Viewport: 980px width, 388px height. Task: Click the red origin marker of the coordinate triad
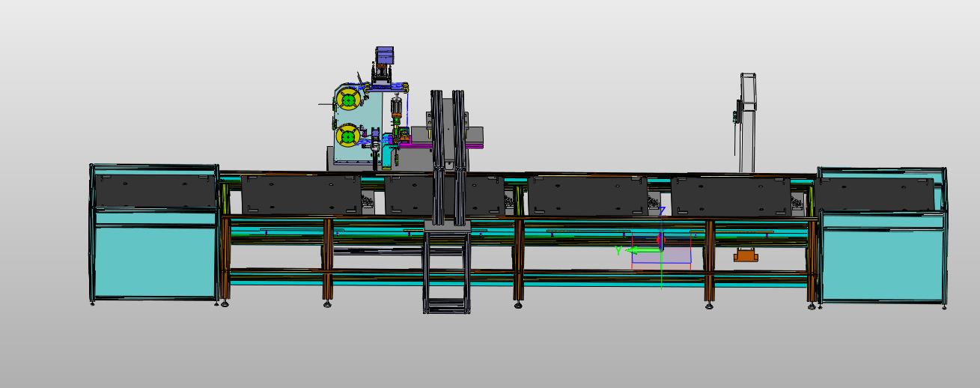660,241
